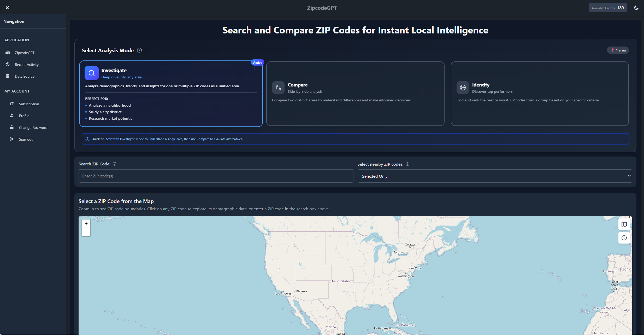Screen dimensions: 644x335
Task: Zoom out on the map
Action: click(86, 232)
